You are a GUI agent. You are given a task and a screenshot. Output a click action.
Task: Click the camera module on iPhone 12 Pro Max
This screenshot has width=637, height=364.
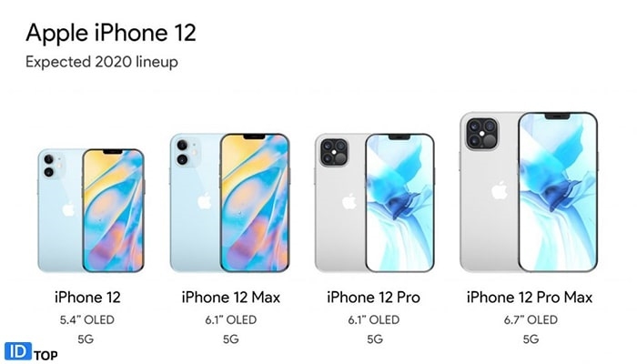pyautogui.click(x=481, y=134)
